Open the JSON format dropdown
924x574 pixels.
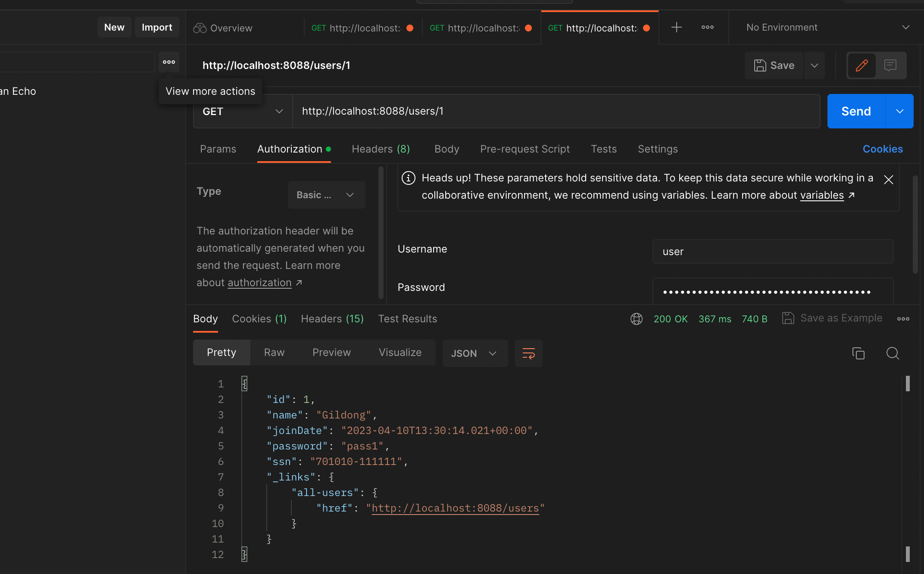(x=475, y=353)
